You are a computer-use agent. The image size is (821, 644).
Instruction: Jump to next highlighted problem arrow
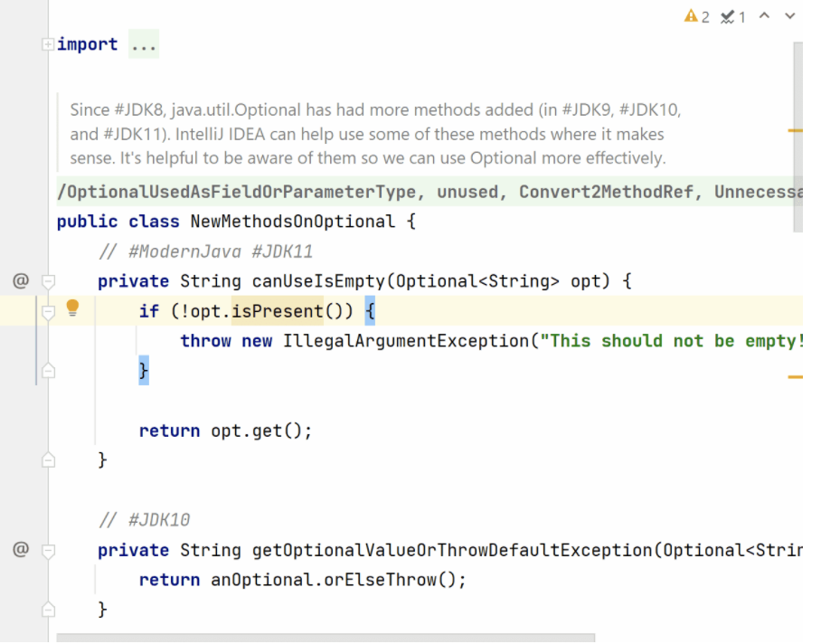coord(789,16)
